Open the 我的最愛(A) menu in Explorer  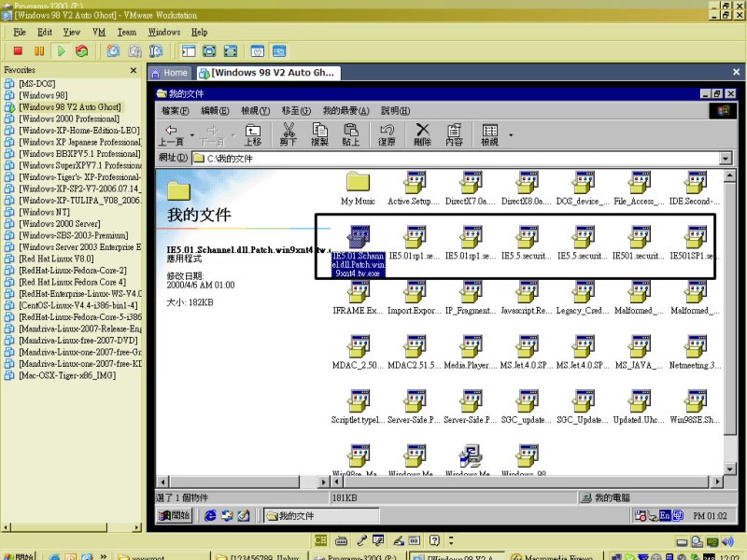pyautogui.click(x=345, y=111)
